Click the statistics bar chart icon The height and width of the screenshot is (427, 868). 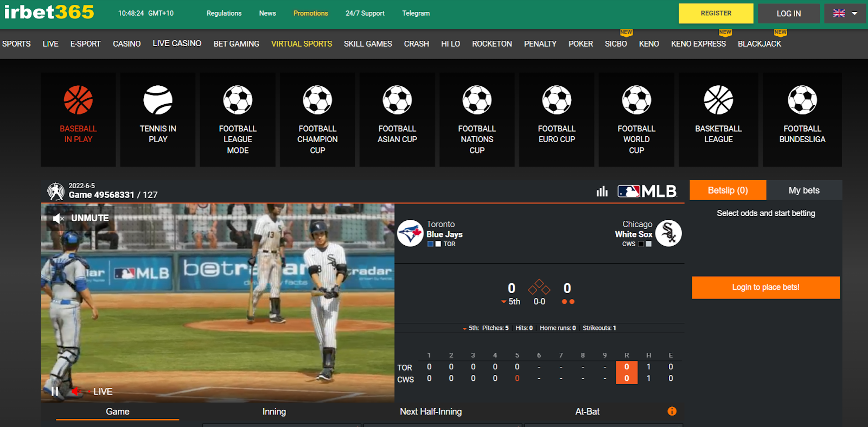(x=602, y=191)
